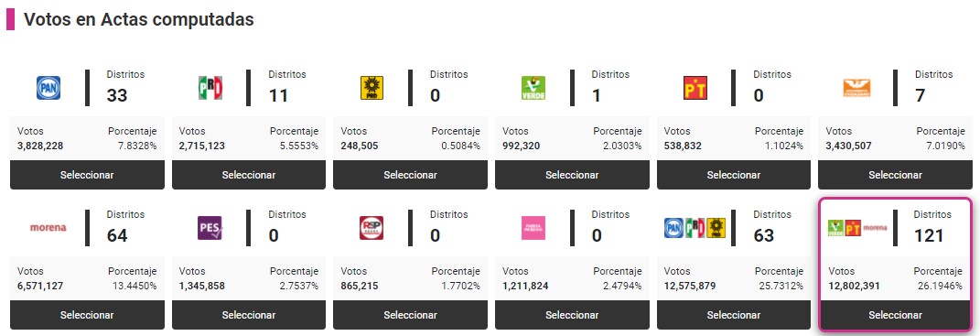Click the Fuerza por México pink logo

pyautogui.click(x=533, y=228)
